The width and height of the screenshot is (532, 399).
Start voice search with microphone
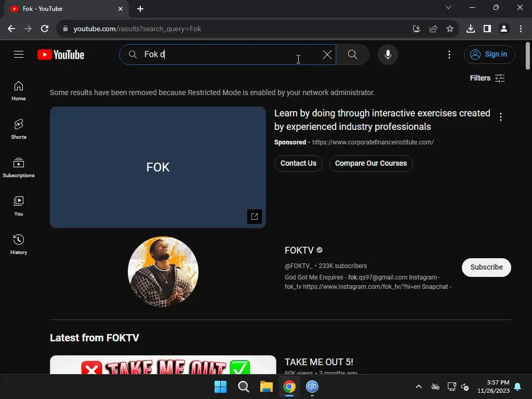coord(388,54)
